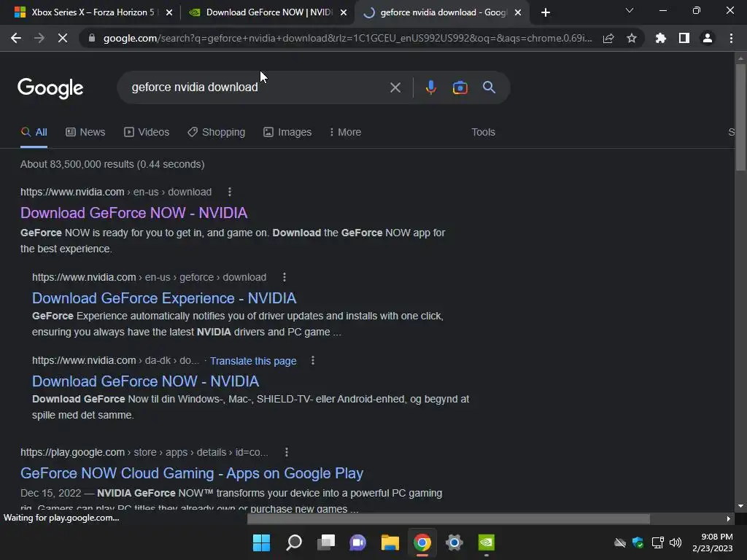The image size is (747, 560).
Task: Click the horizontal scrollbar right arrow
Action: (x=729, y=518)
